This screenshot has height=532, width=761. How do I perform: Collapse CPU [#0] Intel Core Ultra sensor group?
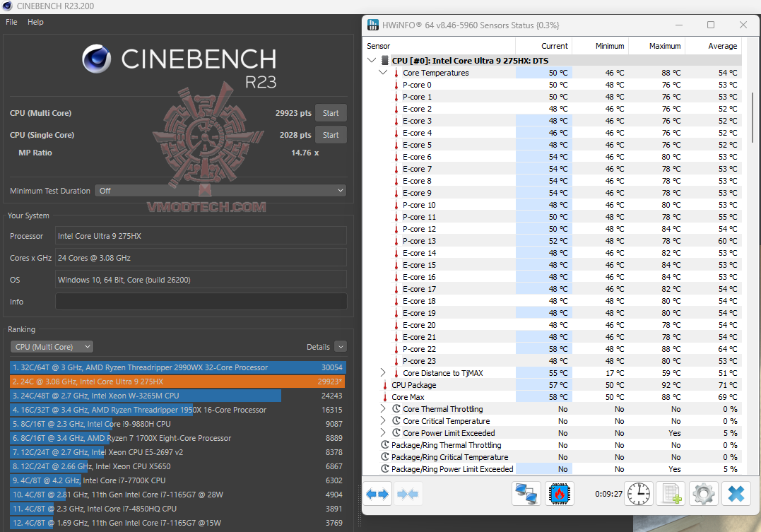pyautogui.click(x=372, y=60)
